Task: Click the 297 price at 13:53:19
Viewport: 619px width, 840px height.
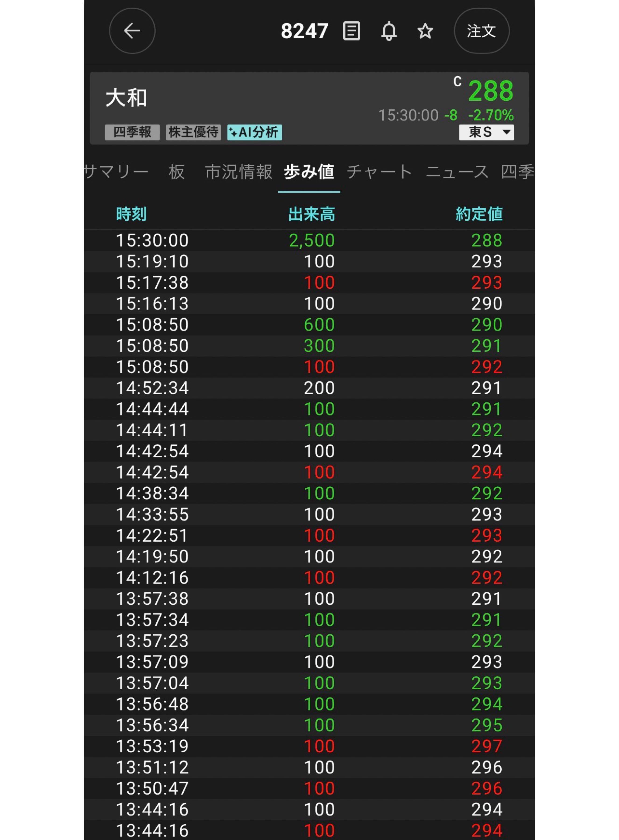Action: [x=487, y=746]
